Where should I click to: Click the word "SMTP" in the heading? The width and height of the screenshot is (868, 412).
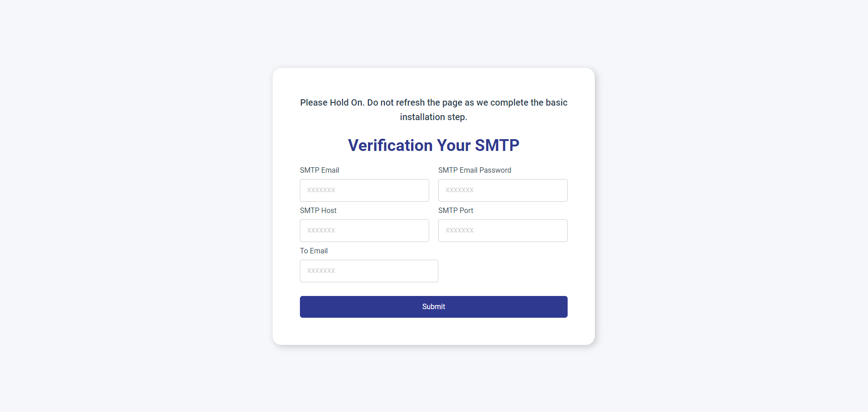[497, 145]
